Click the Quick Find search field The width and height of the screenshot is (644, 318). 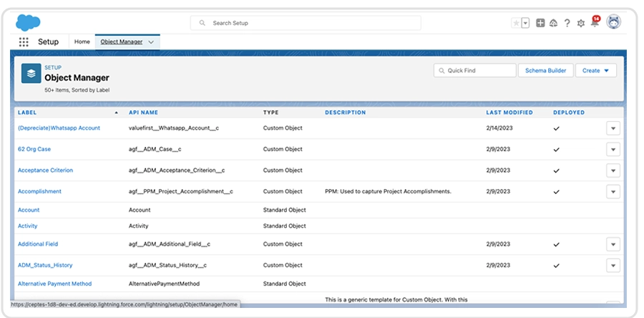475,70
